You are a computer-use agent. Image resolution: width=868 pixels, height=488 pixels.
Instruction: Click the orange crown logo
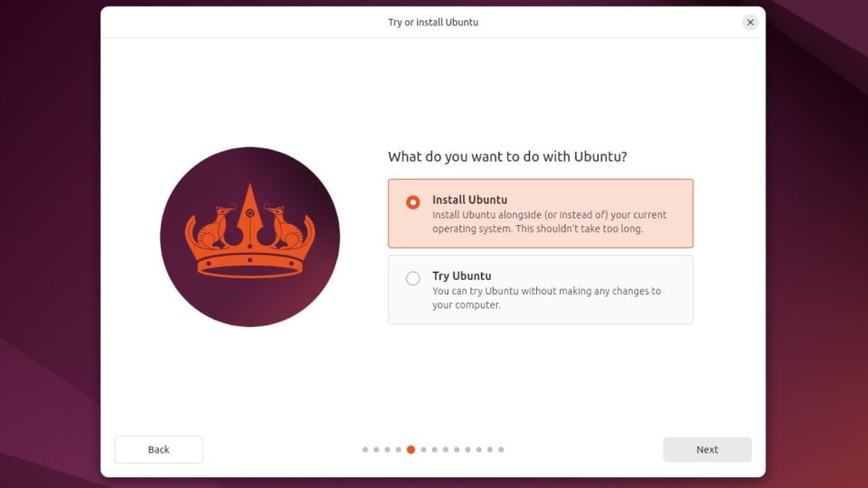pyautogui.click(x=250, y=237)
